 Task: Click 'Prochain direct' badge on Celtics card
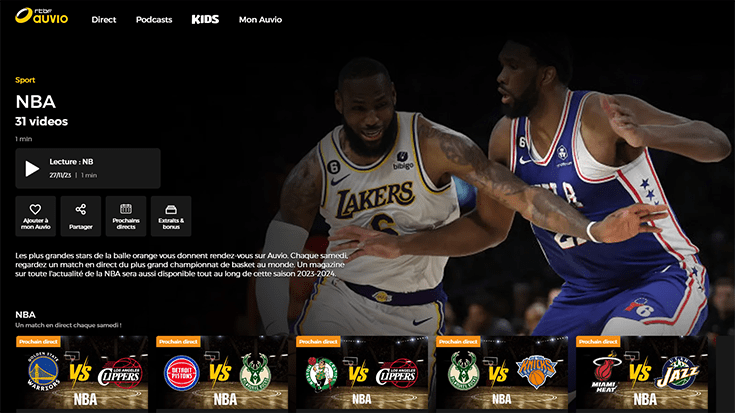[318, 342]
